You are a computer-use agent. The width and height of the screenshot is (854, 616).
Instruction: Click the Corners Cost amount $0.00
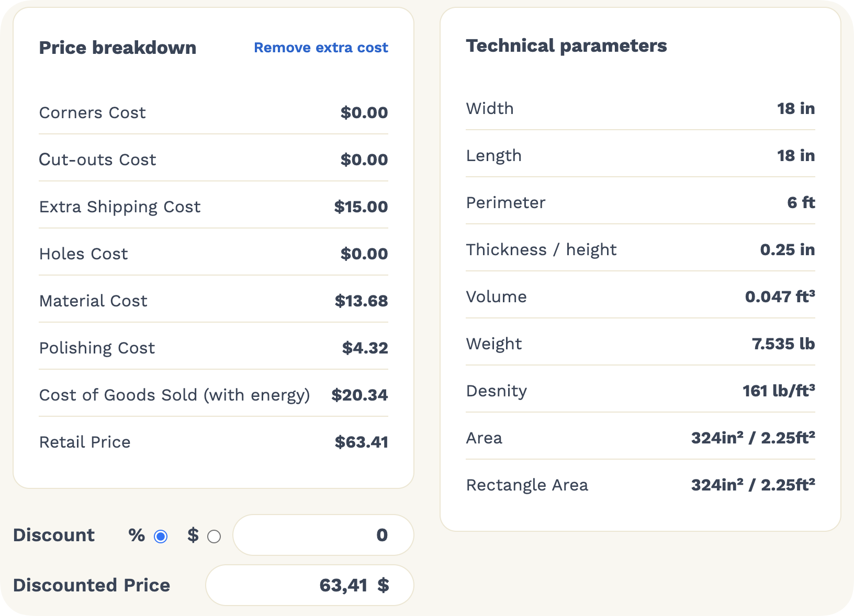364,113
